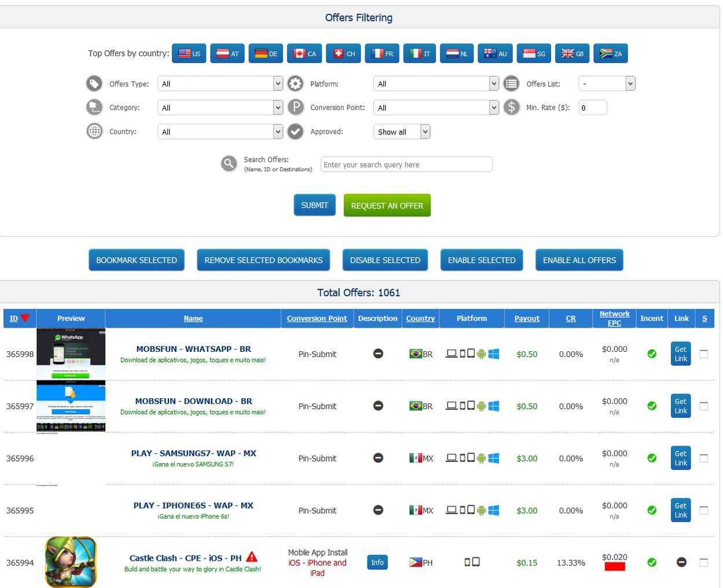Open the Conversion Point filter dropdown
This screenshot has height=588, width=723.
(435, 108)
